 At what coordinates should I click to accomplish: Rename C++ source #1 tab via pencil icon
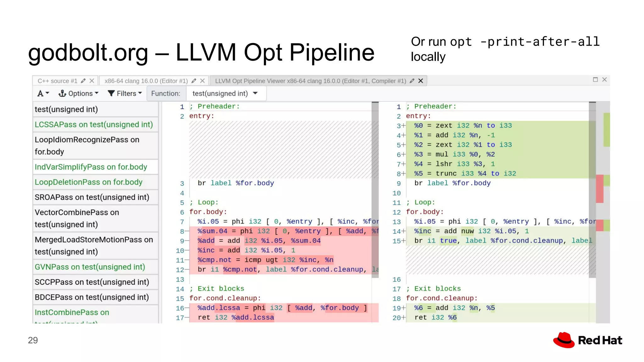(x=83, y=81)
